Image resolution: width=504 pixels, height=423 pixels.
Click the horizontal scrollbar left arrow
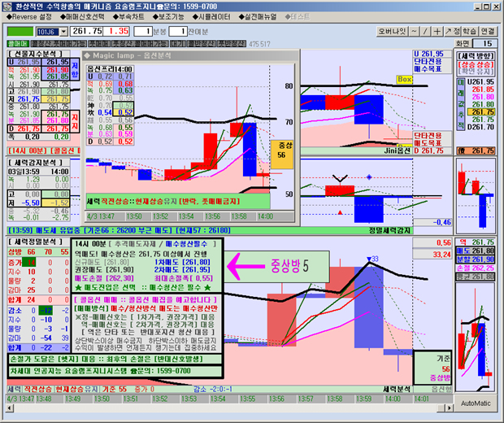click(10, 408)
